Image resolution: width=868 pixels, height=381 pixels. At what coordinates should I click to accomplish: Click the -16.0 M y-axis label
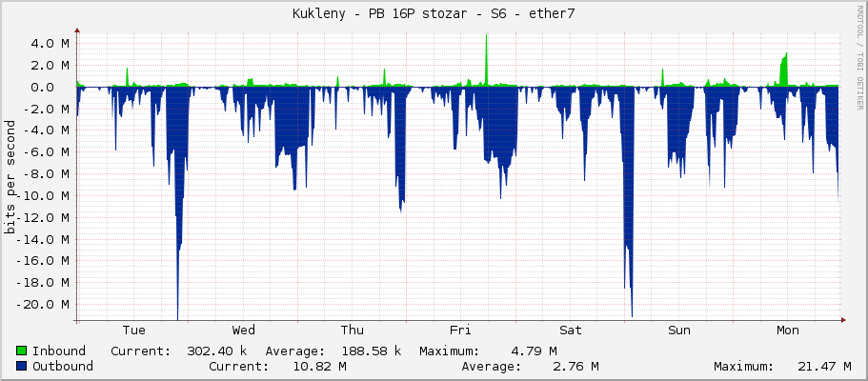42,261
